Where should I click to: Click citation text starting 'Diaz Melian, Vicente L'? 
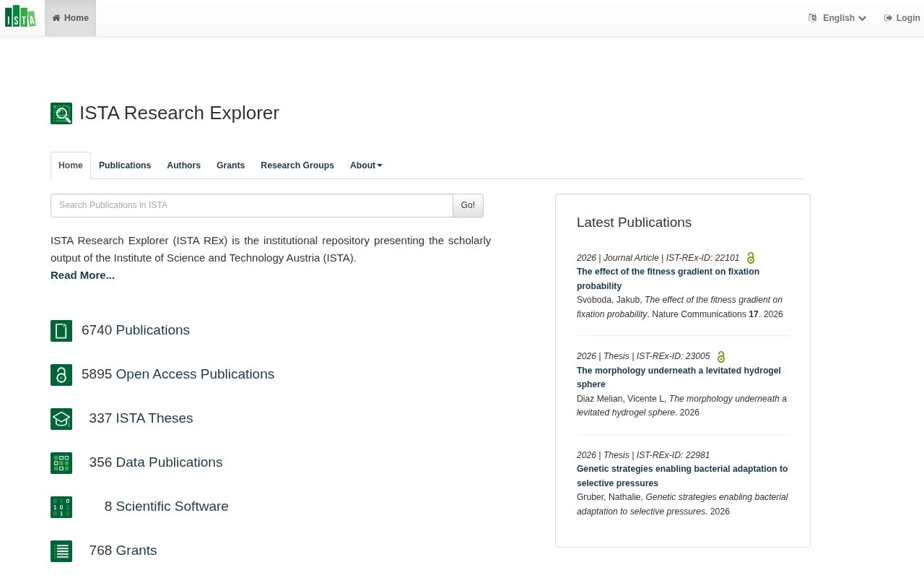coord(681,405)
